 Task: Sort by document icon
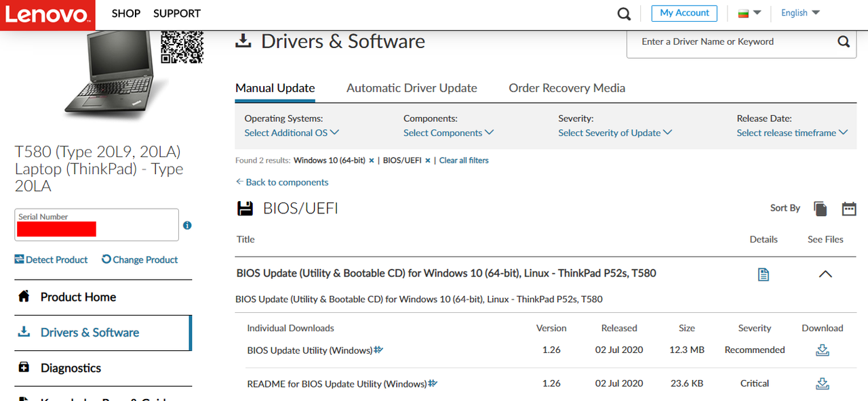[x=820, y=209]
